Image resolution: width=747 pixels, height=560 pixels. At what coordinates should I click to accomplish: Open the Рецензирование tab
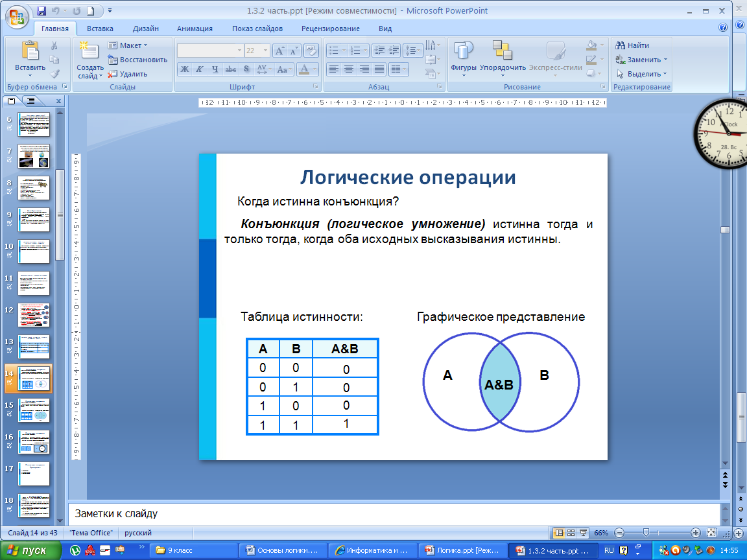[331, 29]
